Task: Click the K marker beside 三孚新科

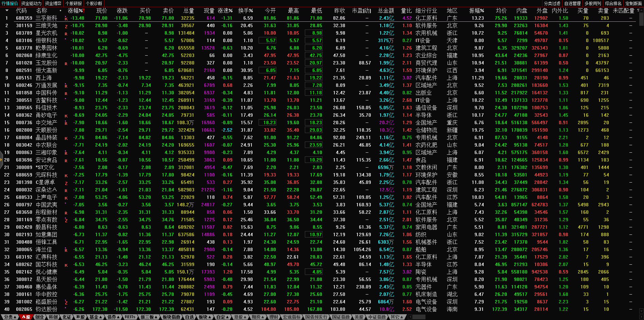Action: pos(66,19)
